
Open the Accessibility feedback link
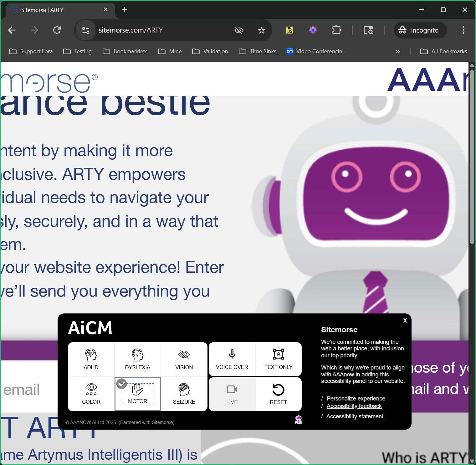[354, 406]
